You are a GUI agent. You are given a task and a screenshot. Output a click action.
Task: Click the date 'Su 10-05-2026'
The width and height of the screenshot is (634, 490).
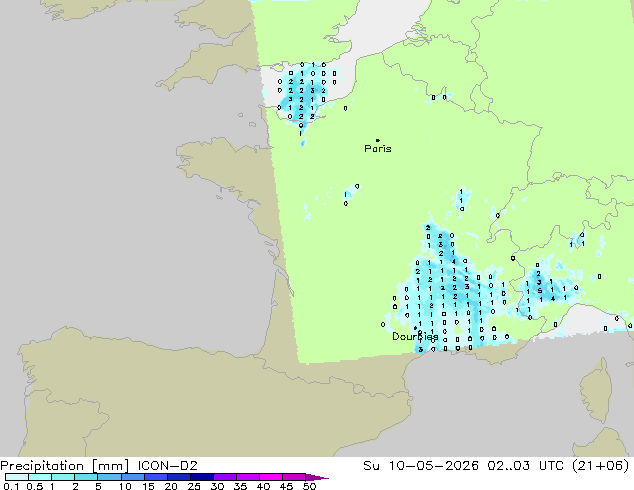(x=421, y=466)
